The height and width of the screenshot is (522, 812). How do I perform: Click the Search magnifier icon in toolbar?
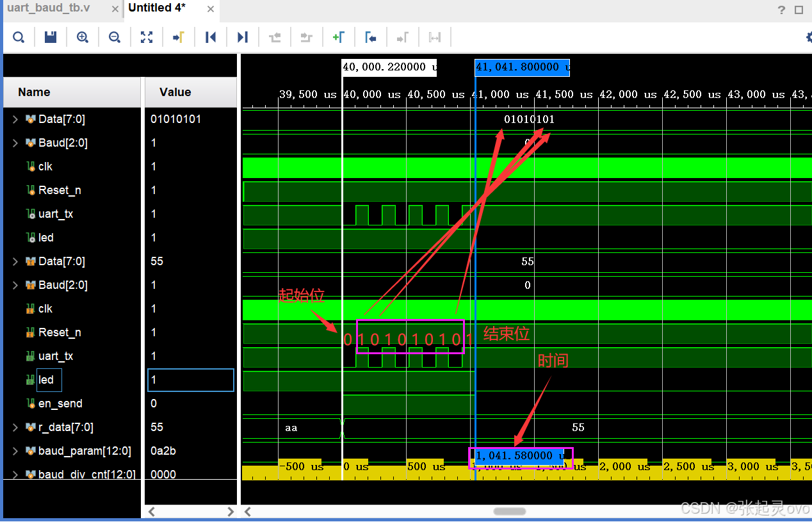19,37
